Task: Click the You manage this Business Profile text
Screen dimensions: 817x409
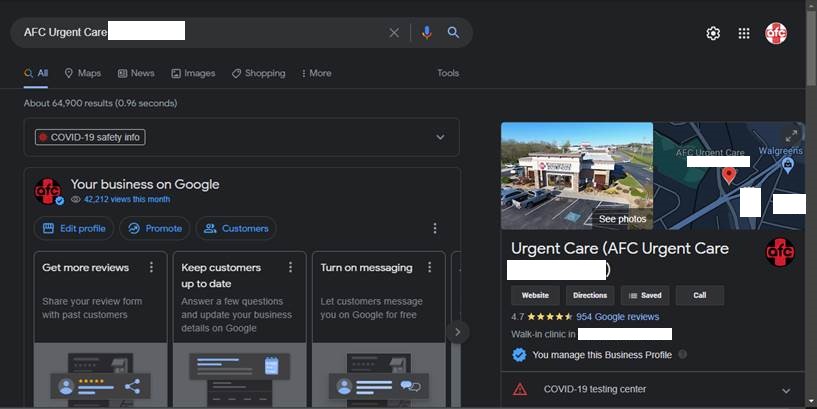Action: (x=602, y=355)
